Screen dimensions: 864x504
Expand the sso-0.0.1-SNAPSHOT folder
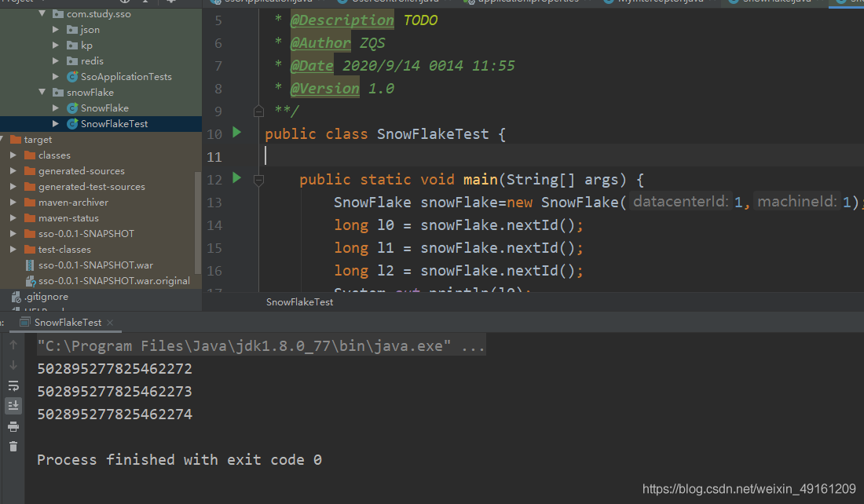(13, 233)
